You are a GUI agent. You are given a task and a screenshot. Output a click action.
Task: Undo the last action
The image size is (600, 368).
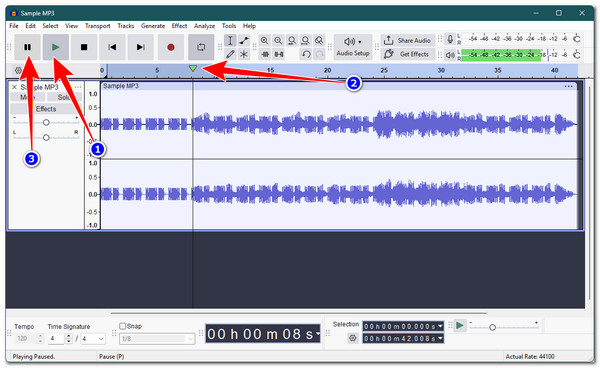pos(306,54)
